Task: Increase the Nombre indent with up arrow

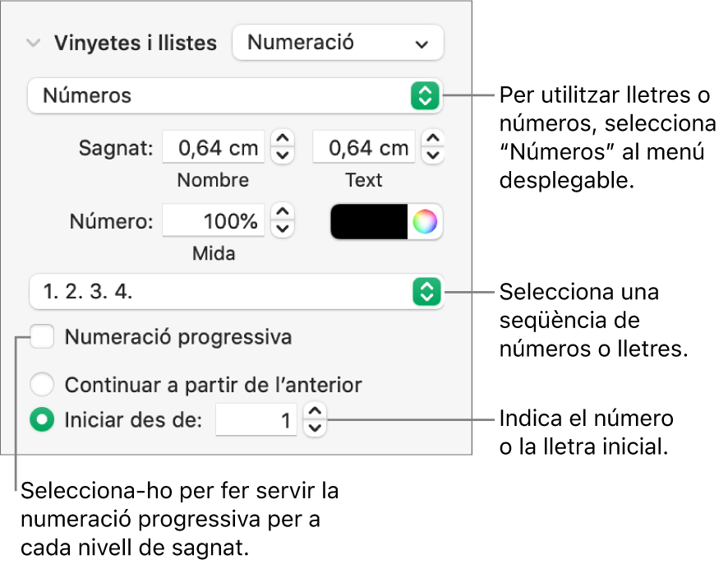Action: click(x=283, y=140)
